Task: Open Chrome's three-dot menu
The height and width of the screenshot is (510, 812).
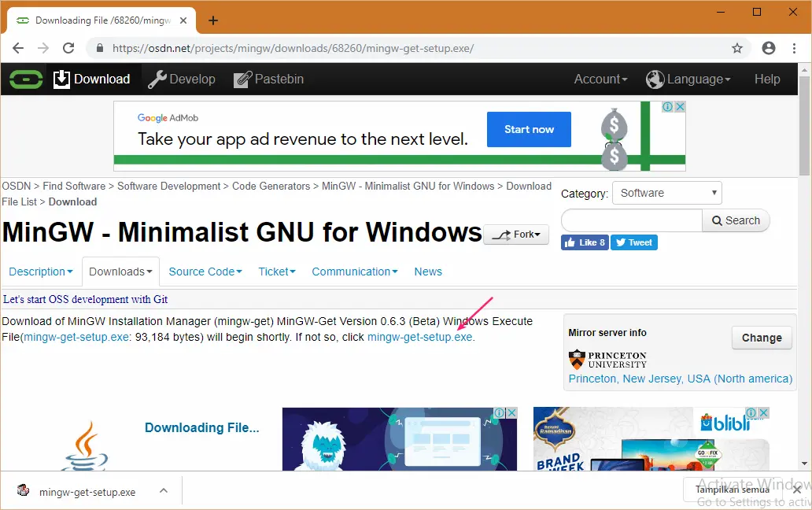Action: click(x=794, y=48)
